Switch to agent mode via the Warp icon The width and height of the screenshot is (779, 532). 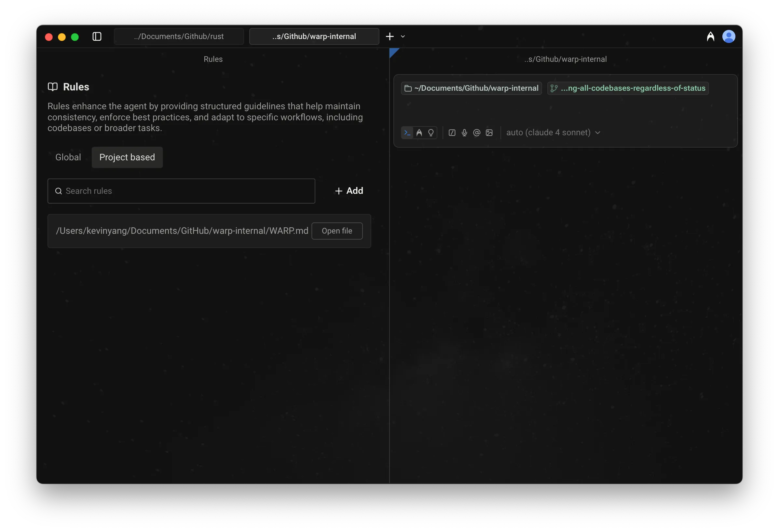419,133
